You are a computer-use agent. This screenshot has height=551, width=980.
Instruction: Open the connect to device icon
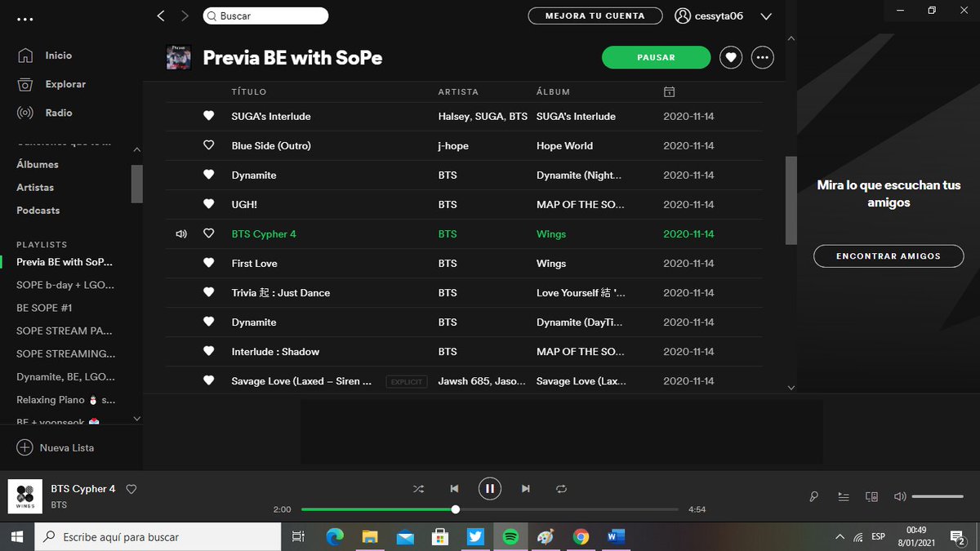872,496
